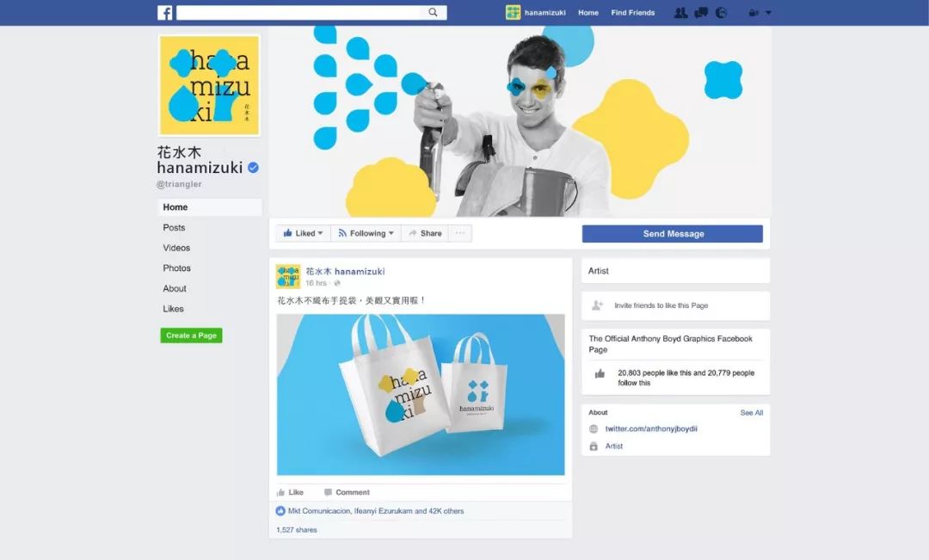Open the Photos tab in sidebar
The width and height of the screenshot is (929, 560).
click(176, 268)
